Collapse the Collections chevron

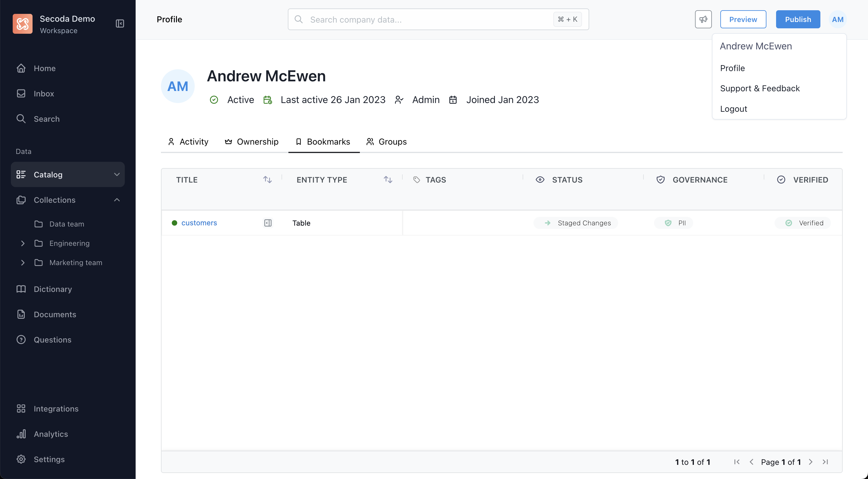tap(117, 200)
